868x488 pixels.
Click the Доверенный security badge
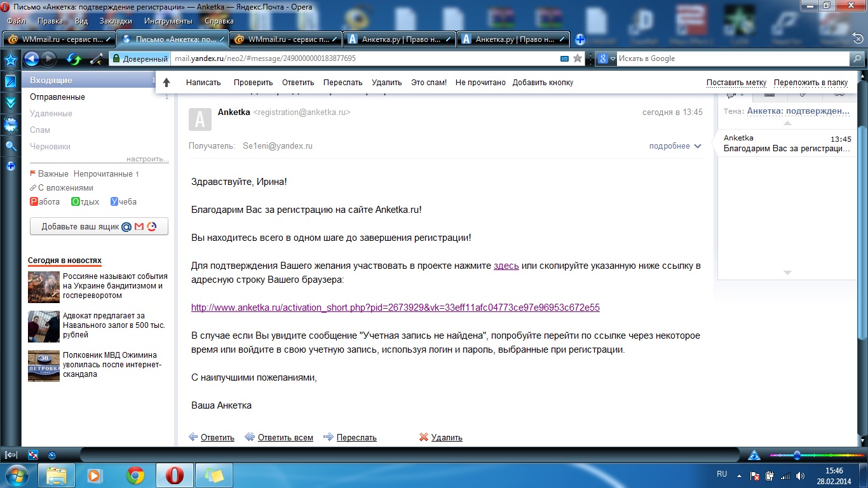click(x=139, y=58)
